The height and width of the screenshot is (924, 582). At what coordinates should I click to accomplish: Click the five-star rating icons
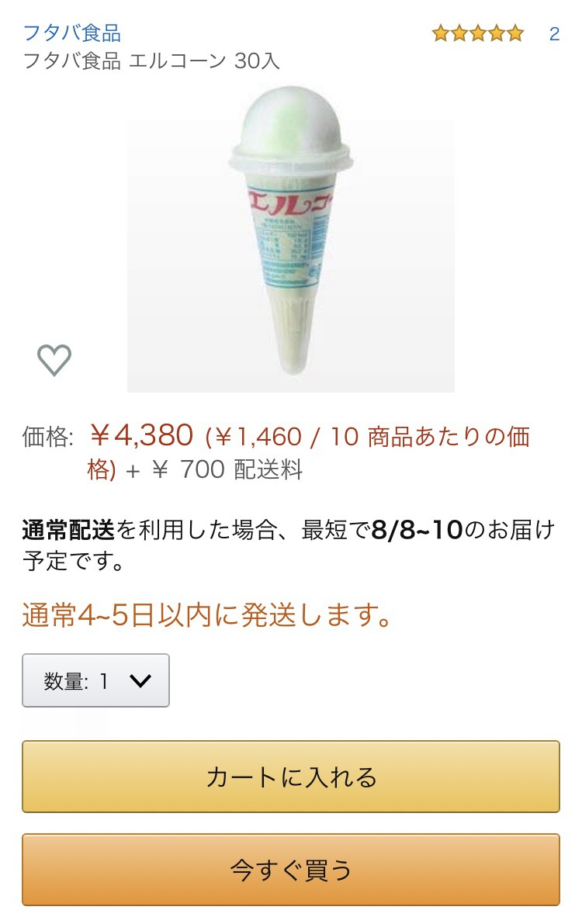[478, 33]
